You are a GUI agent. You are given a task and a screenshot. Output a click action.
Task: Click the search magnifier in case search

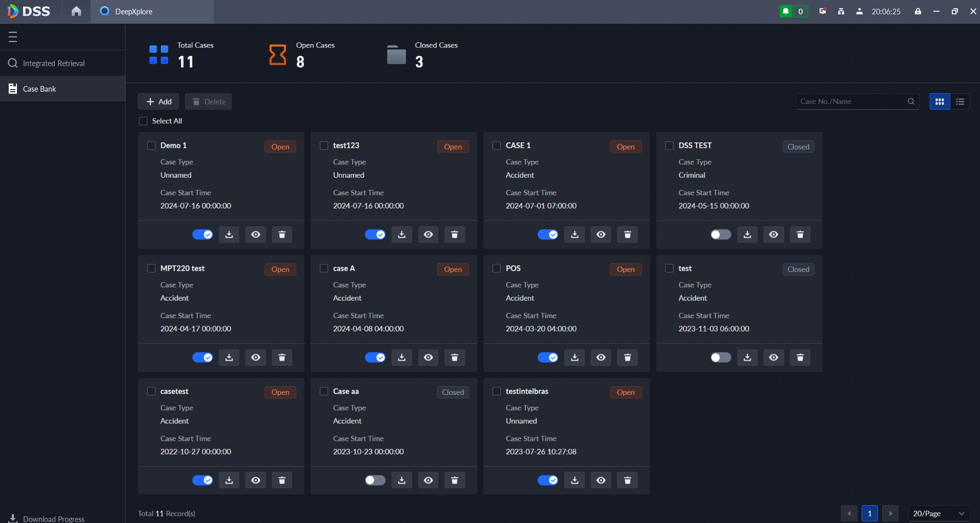tap(911, 101)
